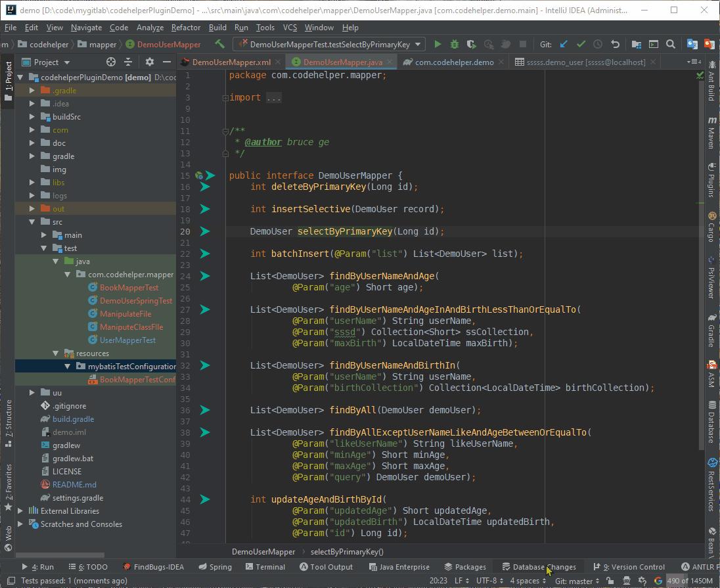Open Project panel settings gear
The width and height of the screenshot is (720, 588).
tap(150, 62)
